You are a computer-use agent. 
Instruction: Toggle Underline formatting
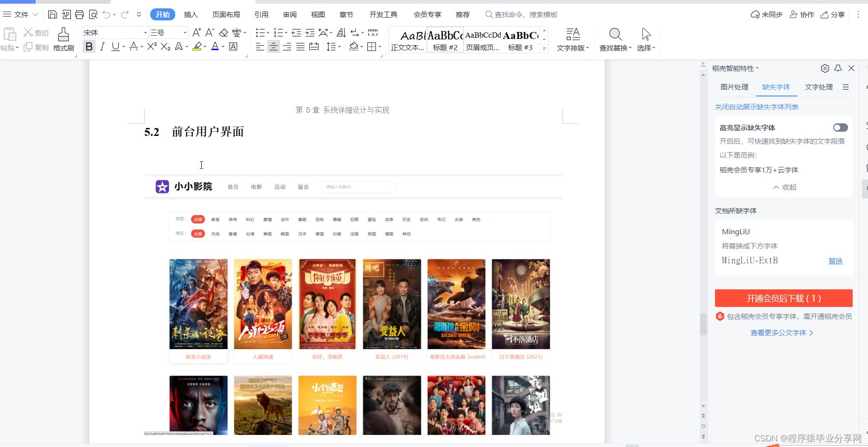coord(115,46)
